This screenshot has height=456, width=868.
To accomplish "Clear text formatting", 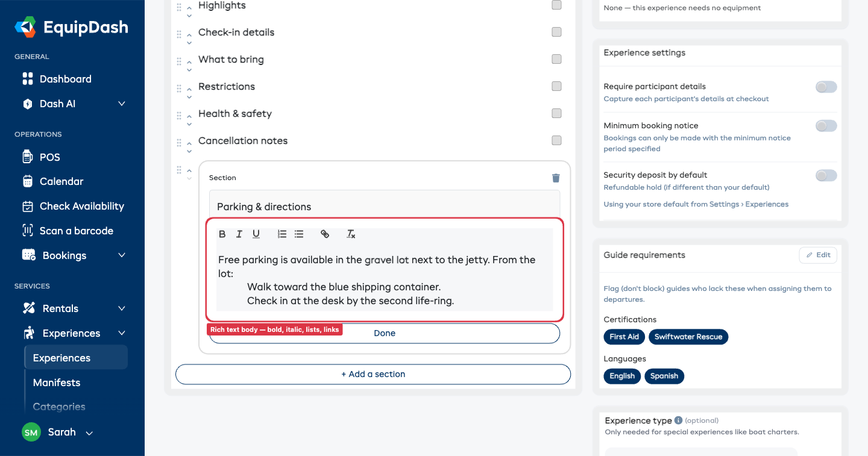I will 351,234.
